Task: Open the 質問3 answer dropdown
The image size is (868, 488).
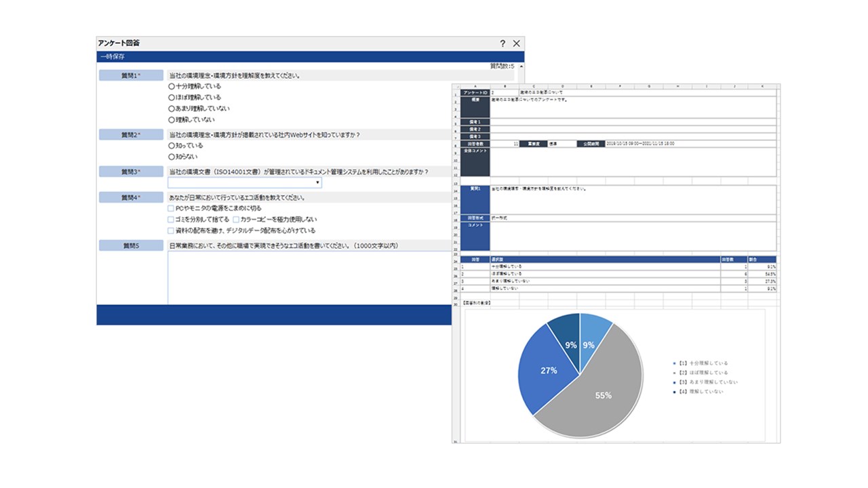Action: (245, 183)
